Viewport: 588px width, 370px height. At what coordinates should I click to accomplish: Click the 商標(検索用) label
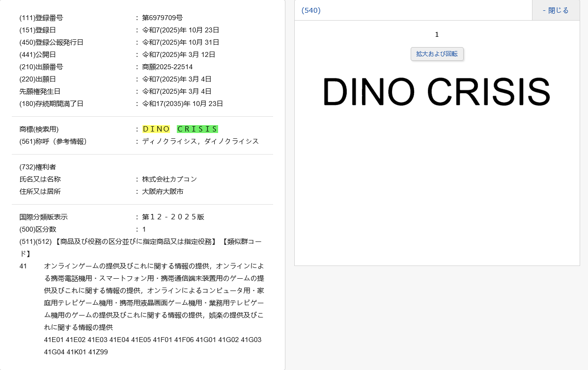39,129
